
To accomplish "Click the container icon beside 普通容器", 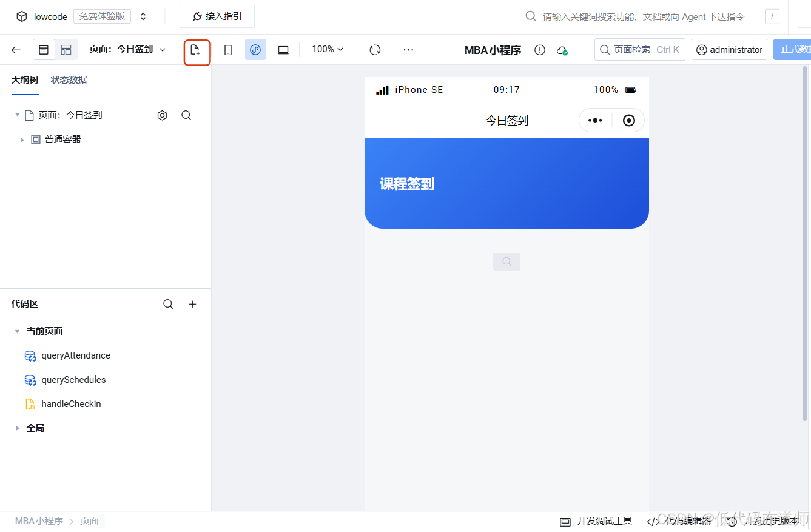I will point(35,140).
